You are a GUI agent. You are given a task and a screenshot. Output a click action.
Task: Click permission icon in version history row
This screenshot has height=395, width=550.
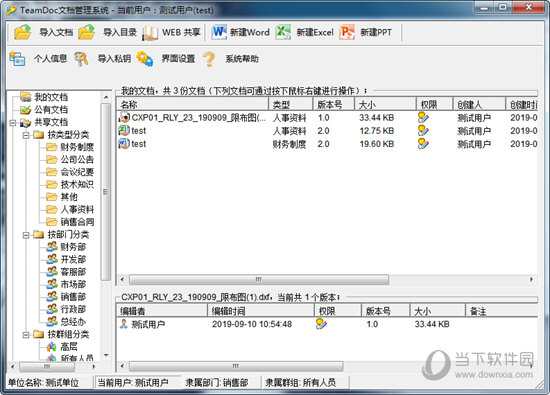click(321, 323)
